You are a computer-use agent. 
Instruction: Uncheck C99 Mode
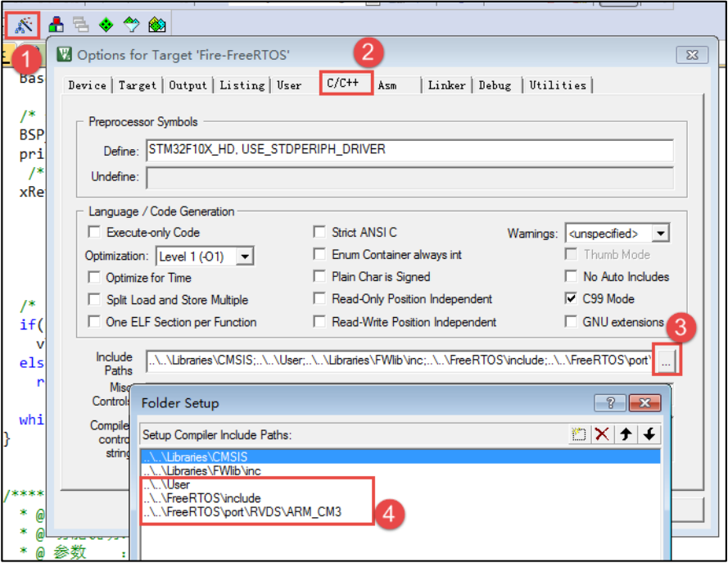coord(571,298)
